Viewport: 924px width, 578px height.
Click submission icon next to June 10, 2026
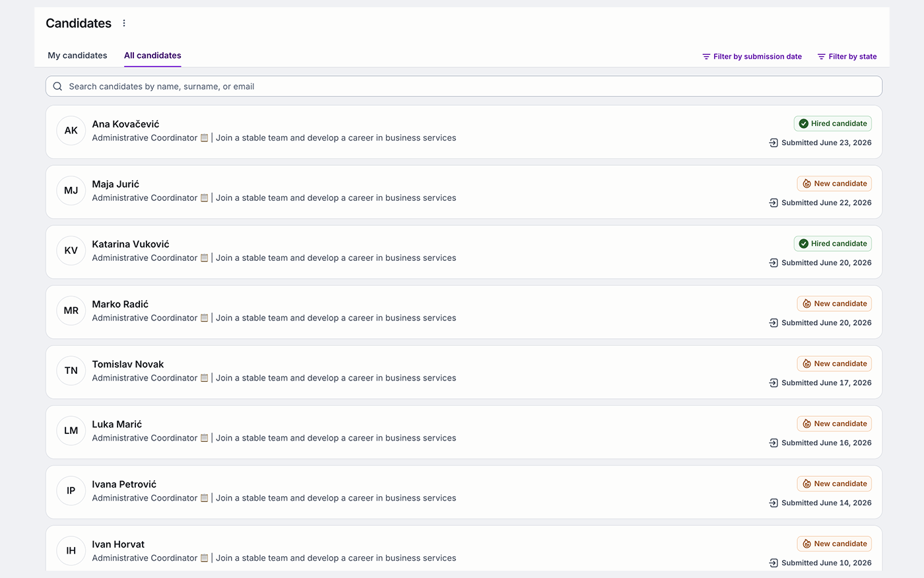(x=774, y=563)
